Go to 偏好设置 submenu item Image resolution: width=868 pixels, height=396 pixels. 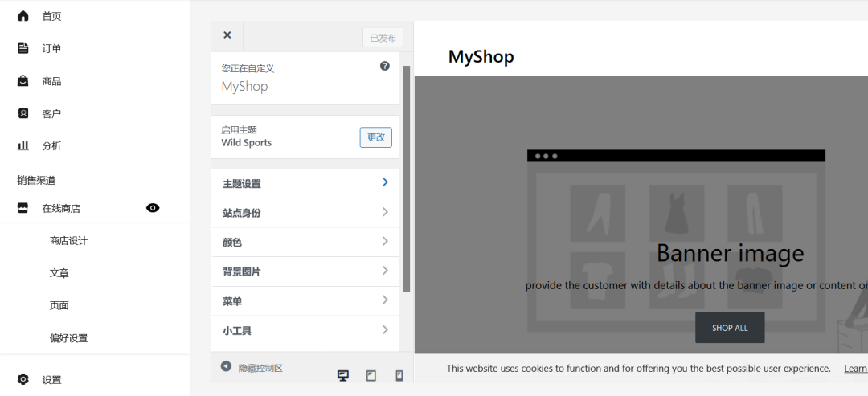pos(68,338)
